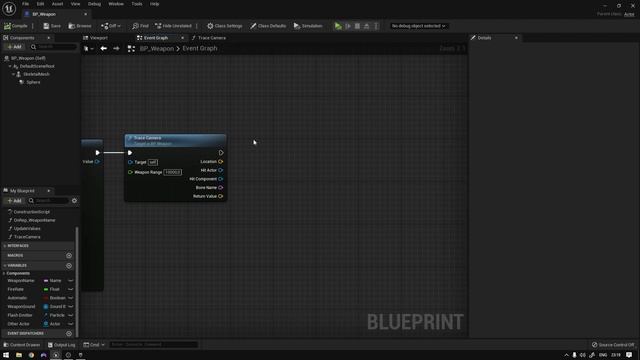Open the Window menu
The image size is (640, 360).
pyautogui.click(x=116, y=4)
